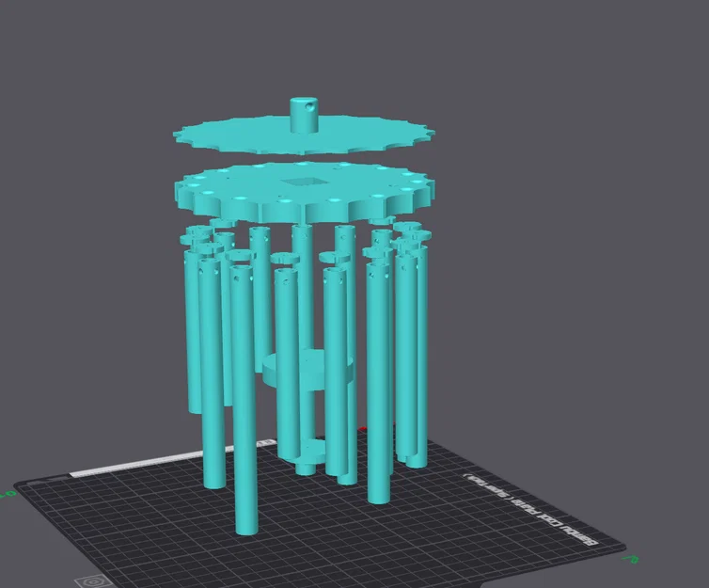The width and height of the screenshot is (709, 588).
Task: Click the Bambu Cool Plate label on the bed
Action: pyautogui.click(x=529, y=509)
